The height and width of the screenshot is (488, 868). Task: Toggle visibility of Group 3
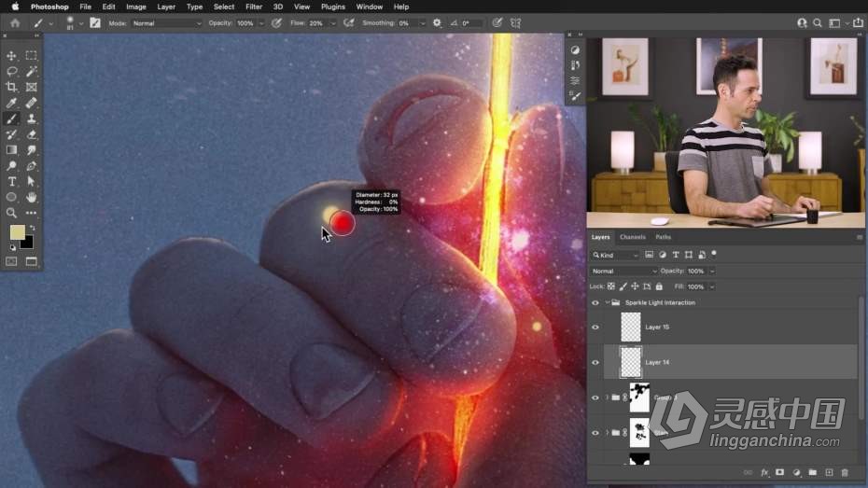[x=595, y=397]
